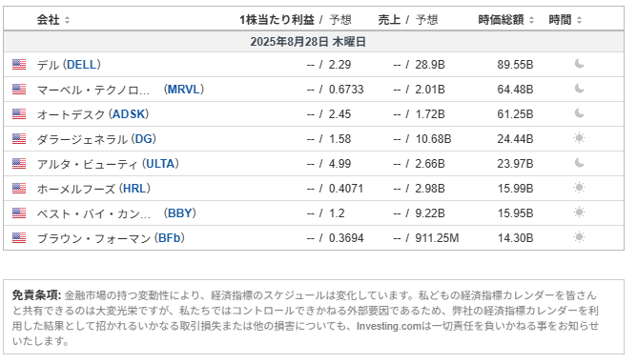
Task: Click the sun icon in the ブラウン・フォーマン row
Action: [580, 237]
